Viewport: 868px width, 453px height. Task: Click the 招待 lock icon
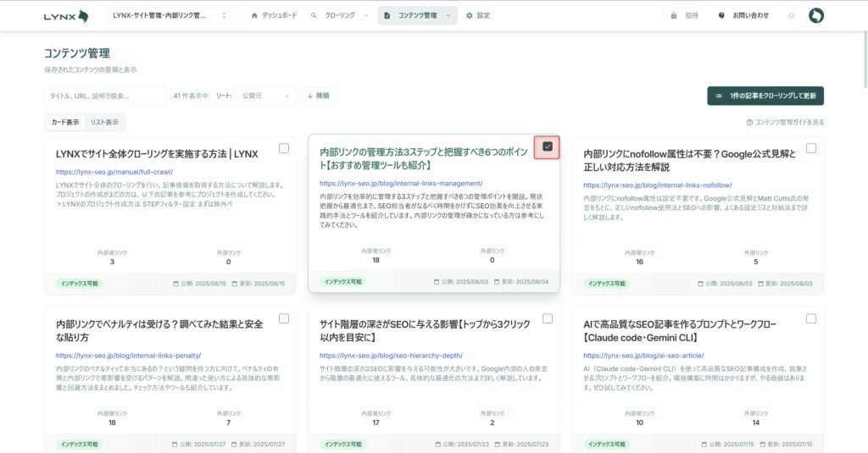[674, 15]
